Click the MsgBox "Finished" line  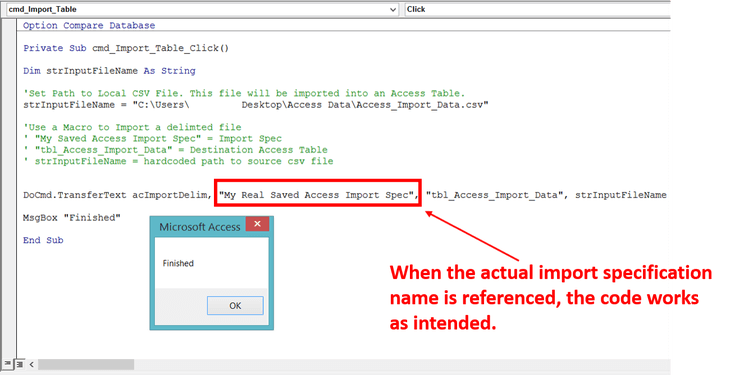tap(72, 218)
